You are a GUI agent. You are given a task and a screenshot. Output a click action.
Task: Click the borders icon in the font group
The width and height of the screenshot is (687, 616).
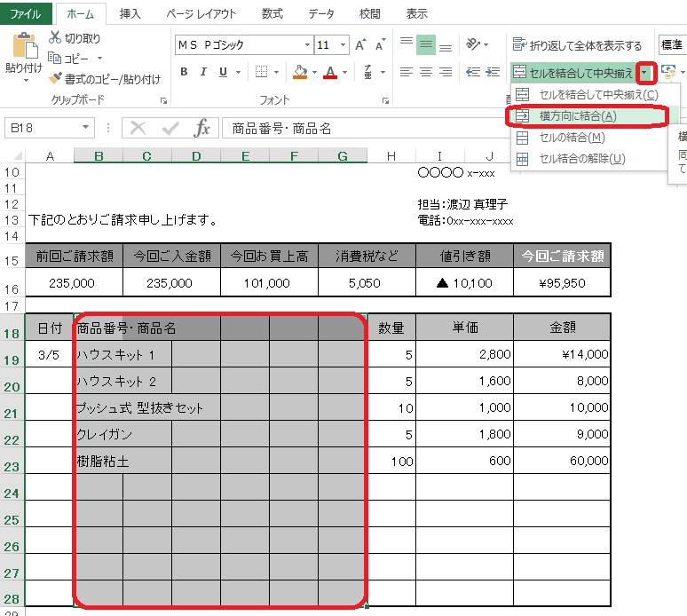(260, 72)
